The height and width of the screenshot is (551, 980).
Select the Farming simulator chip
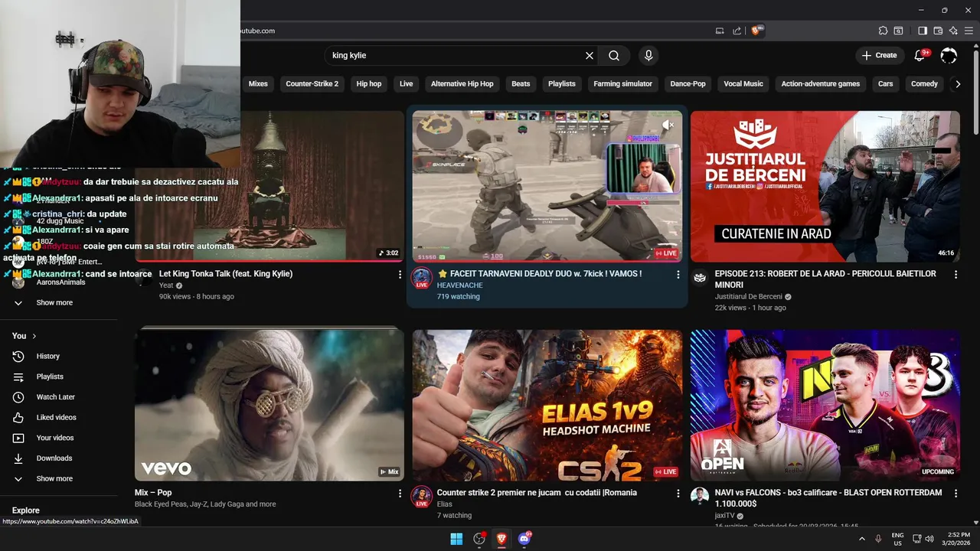pyautogui.click(x=623, y=84)
